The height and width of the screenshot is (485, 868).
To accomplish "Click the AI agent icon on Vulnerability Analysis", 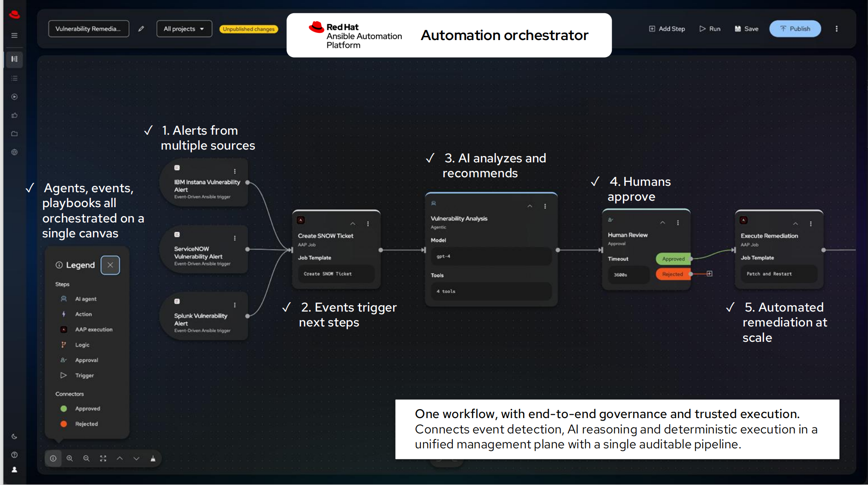I will [x=434, y=203].
